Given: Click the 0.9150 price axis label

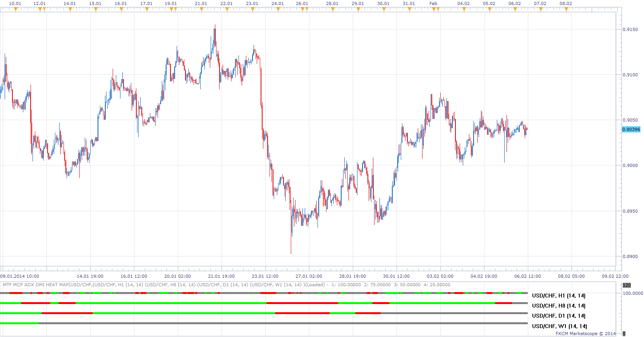Looking at the screenshot, I should 630,29.
